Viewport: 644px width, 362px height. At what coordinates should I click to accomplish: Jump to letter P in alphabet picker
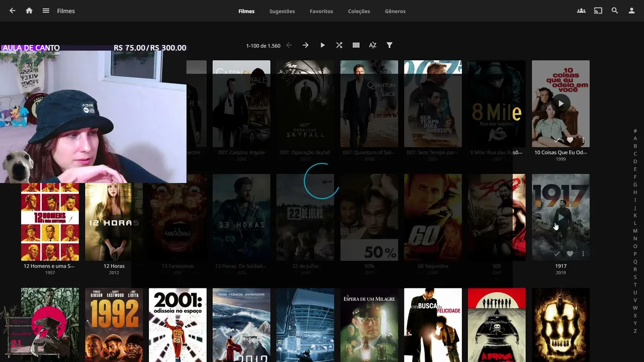pos(635,254)
